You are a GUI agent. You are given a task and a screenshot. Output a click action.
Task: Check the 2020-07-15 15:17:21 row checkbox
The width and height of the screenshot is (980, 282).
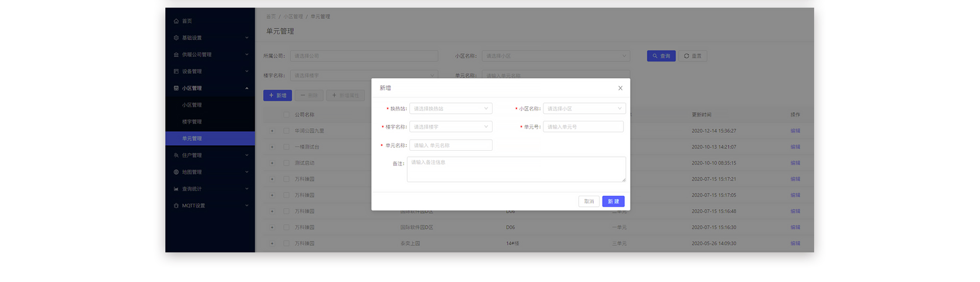286,179
